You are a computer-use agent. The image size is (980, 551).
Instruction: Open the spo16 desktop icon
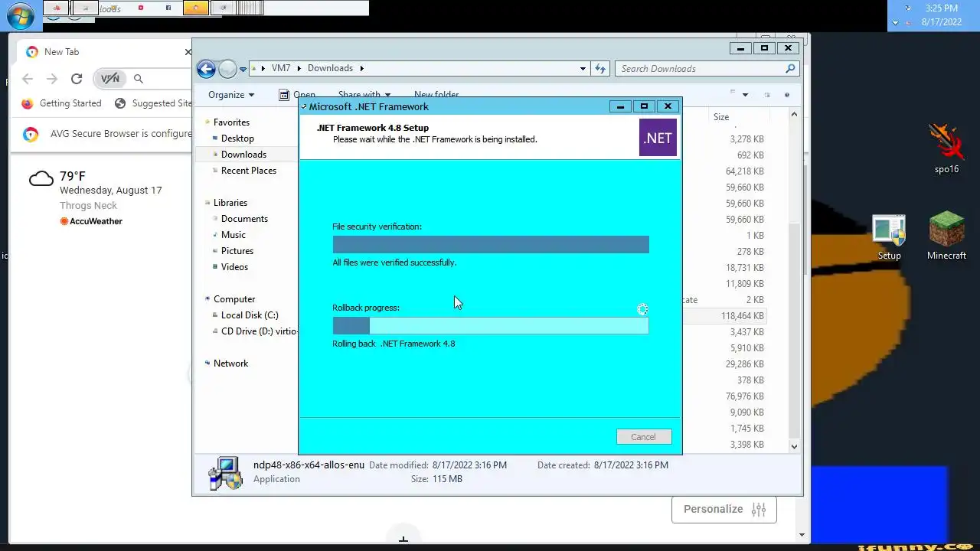point(946,149)
